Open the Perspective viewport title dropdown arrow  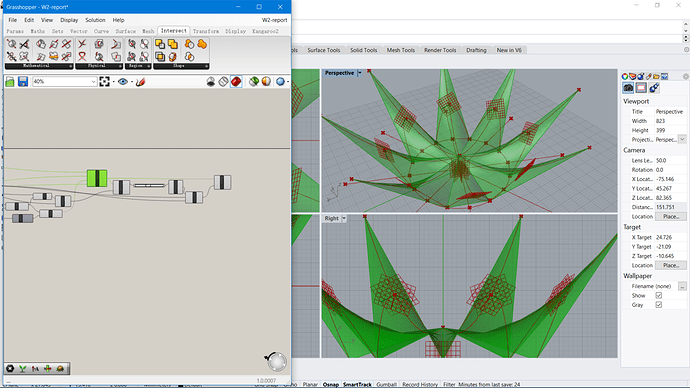tap(360, 73)
